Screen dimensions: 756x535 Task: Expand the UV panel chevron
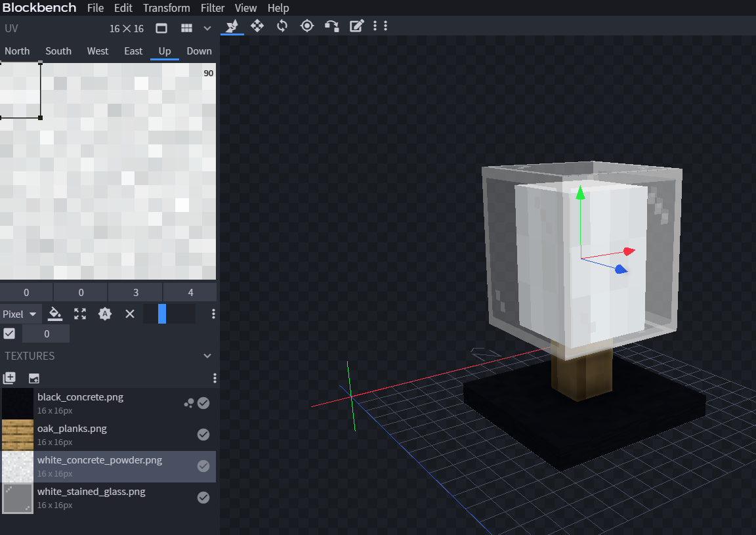point(207,28)
